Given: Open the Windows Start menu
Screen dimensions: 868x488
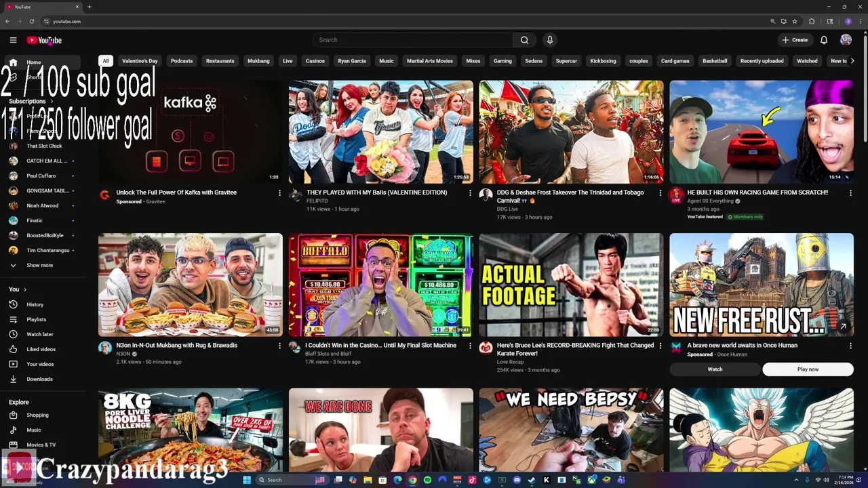Looking at the screenshot, I should pos(247,480).
